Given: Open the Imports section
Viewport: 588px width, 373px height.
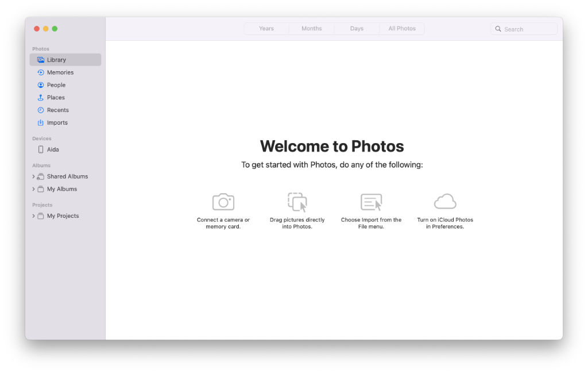Looking at the screenshot, I should coord(57,122).
